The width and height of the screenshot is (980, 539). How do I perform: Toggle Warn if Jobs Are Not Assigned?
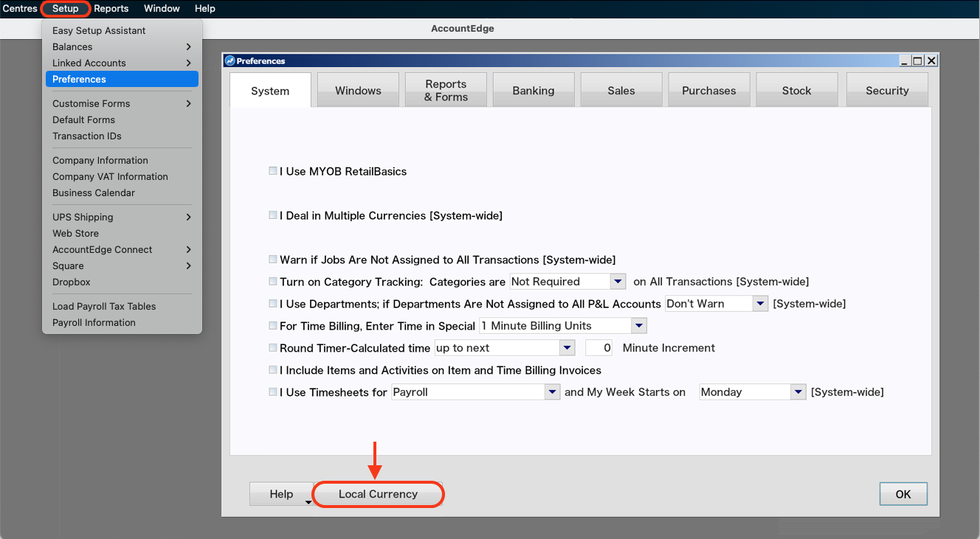(x=273, y=260)
